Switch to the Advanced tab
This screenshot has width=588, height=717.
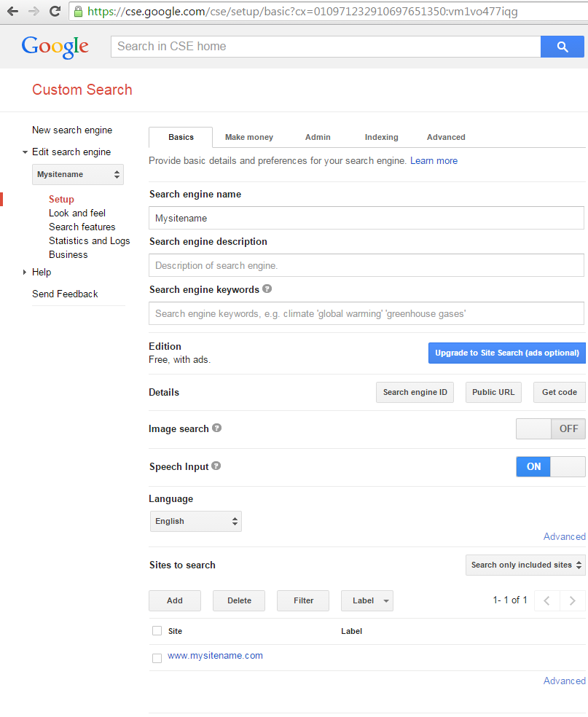click(x=446, y=137)
